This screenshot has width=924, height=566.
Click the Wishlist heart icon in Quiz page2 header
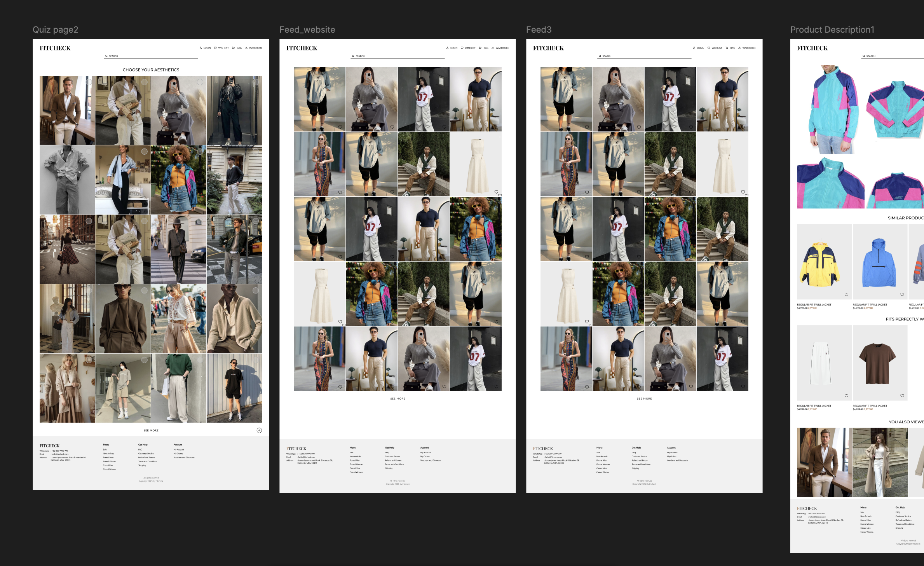215,48
